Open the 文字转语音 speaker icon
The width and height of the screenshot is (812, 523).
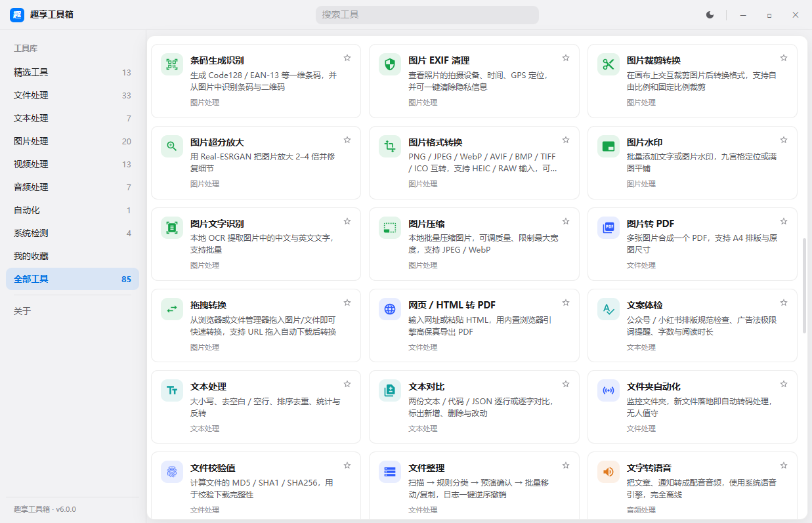[x=609, y=472]
